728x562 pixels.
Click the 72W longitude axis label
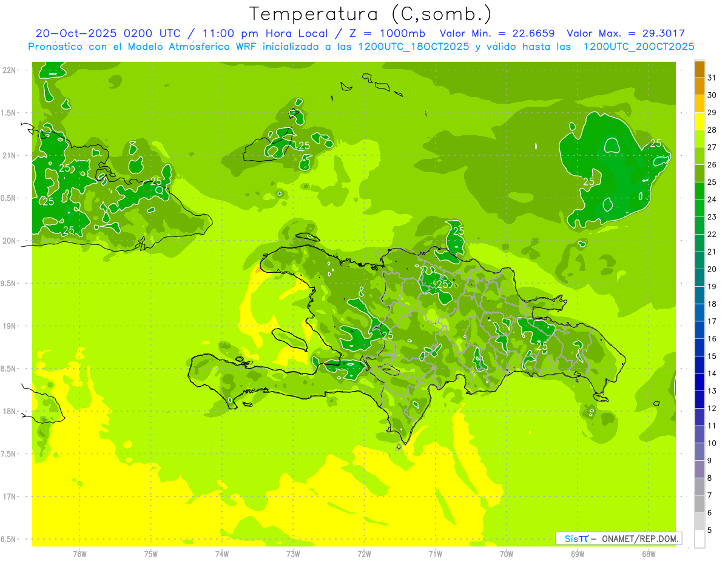(x=364, y=554)
